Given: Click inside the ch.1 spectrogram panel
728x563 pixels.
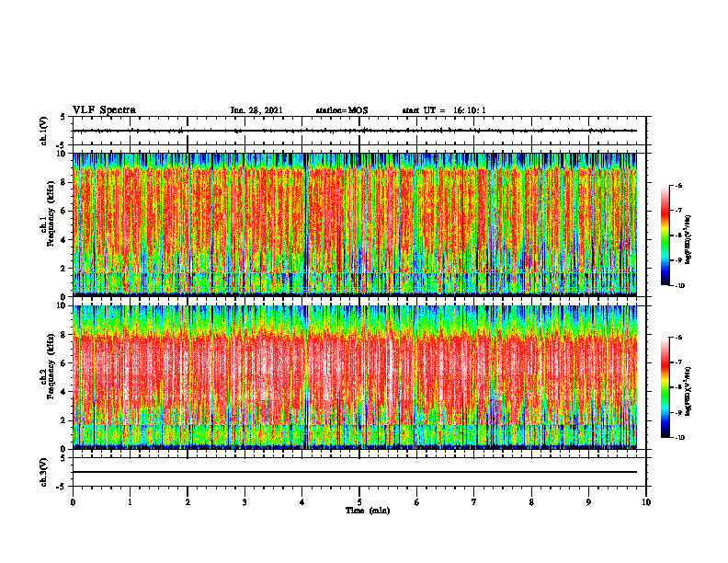Looking at the screenshot, I should [355, 224].
